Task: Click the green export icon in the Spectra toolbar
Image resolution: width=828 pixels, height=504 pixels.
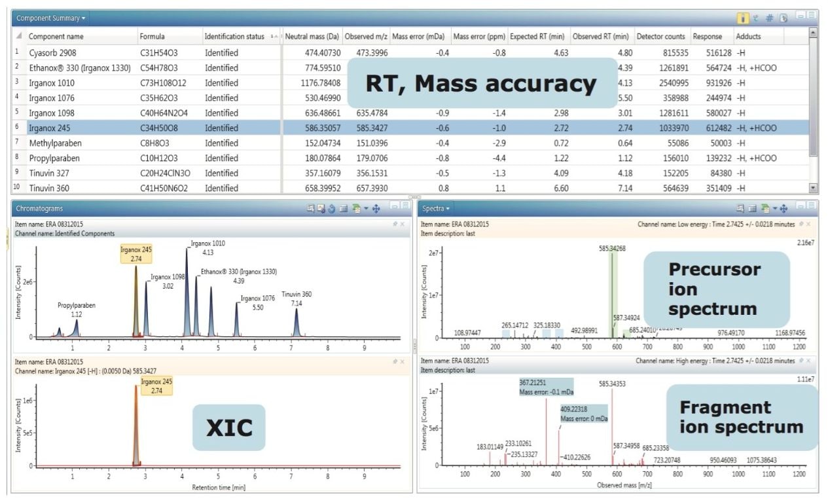Action: click(765, 208)
